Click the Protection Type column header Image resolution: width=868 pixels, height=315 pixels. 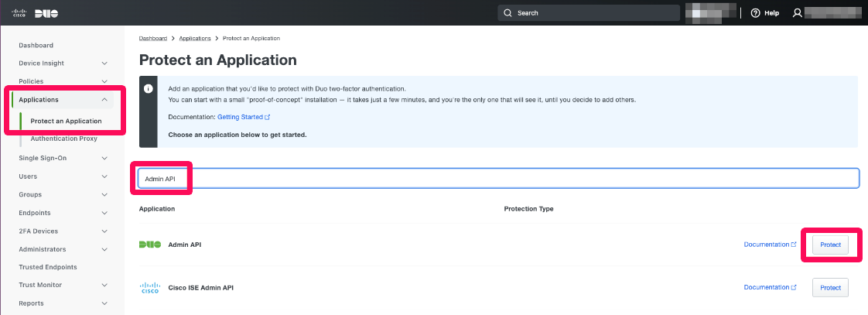pos(528,209)
